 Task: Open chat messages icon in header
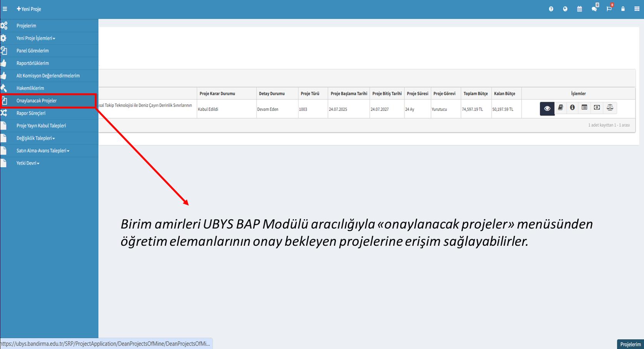click(594, 9)
